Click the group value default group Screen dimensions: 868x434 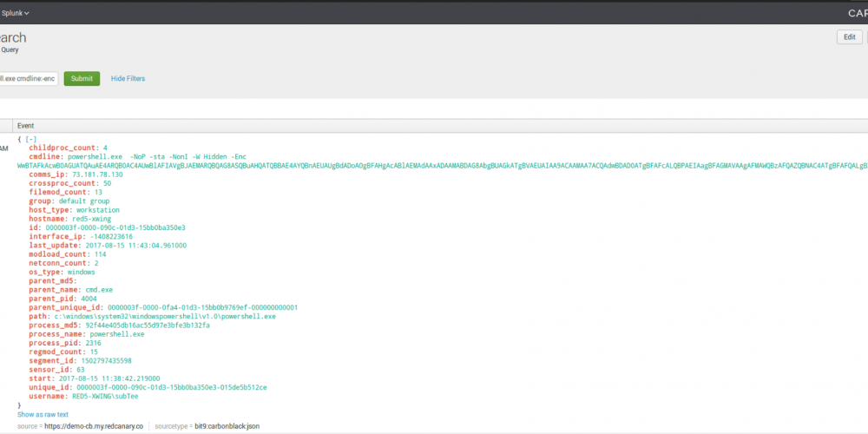pos(87,201)
